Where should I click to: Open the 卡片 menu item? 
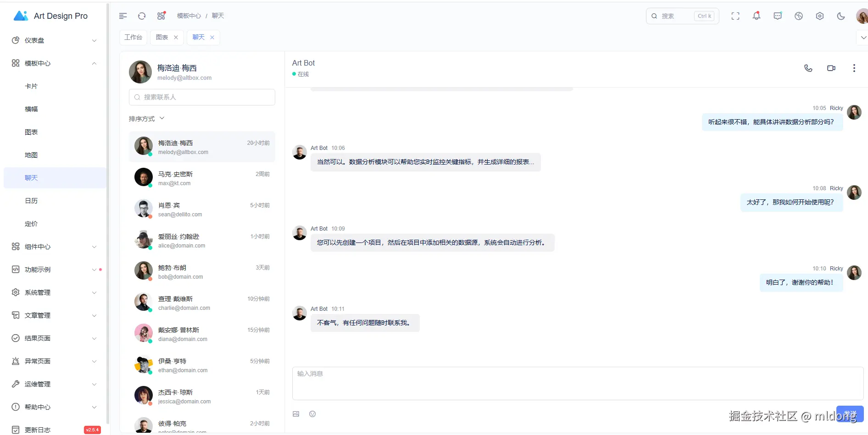pyautogui.click(x=55, y=86)
